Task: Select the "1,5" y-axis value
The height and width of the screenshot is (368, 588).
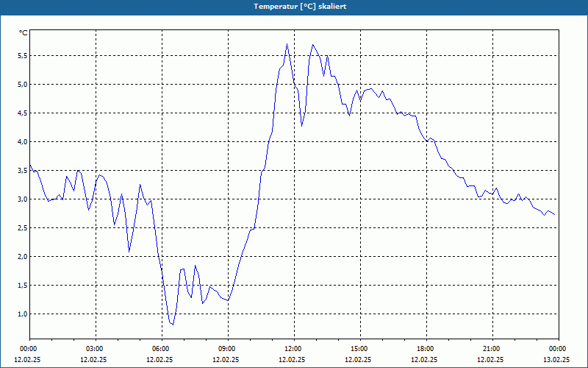Action: pos(23,286)
